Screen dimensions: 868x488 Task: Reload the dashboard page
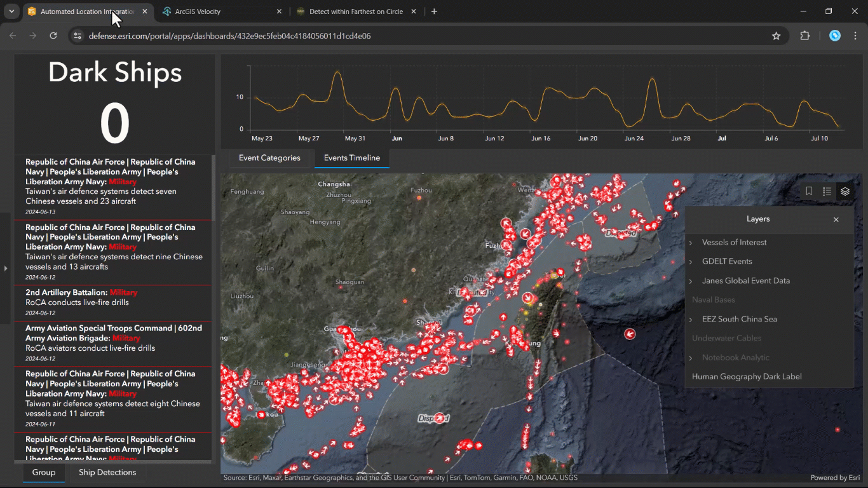(53, 36)
